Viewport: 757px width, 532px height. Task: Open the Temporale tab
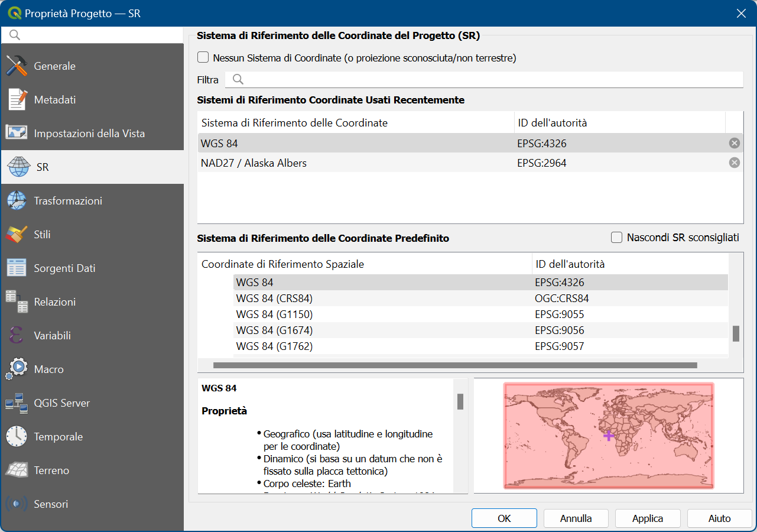pos(92,437)
